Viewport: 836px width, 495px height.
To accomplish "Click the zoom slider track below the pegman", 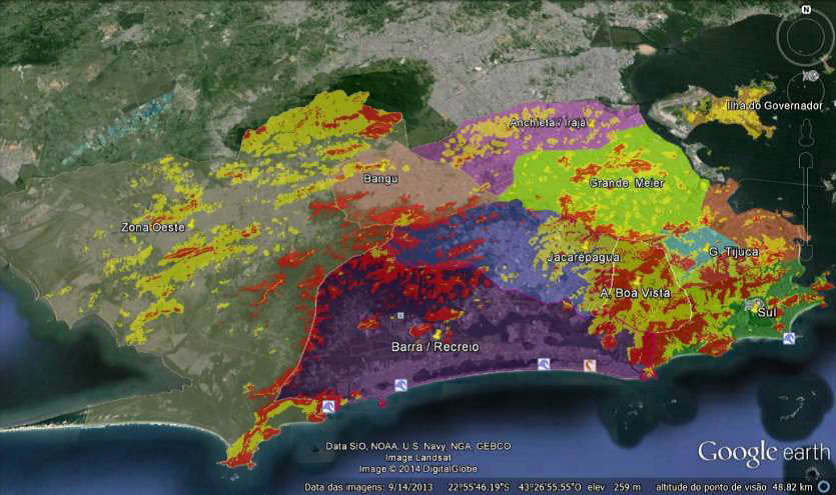I will 806,200.
